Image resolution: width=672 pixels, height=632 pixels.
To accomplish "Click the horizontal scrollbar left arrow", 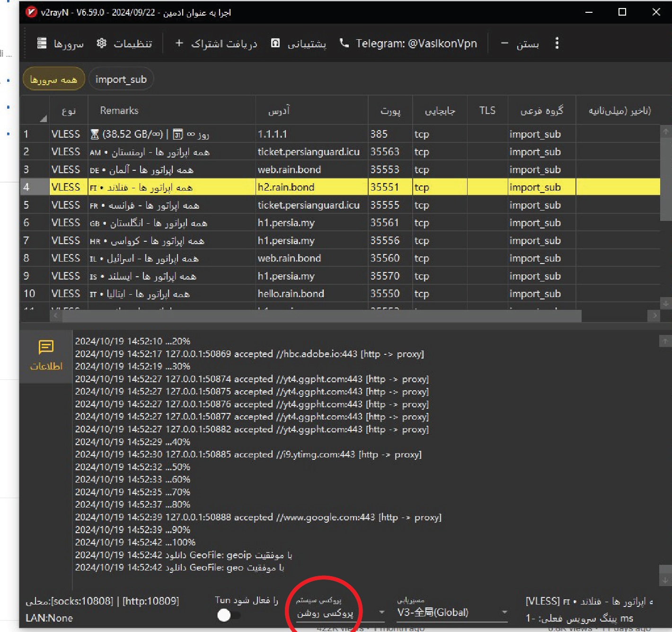I will click(56, 315).
